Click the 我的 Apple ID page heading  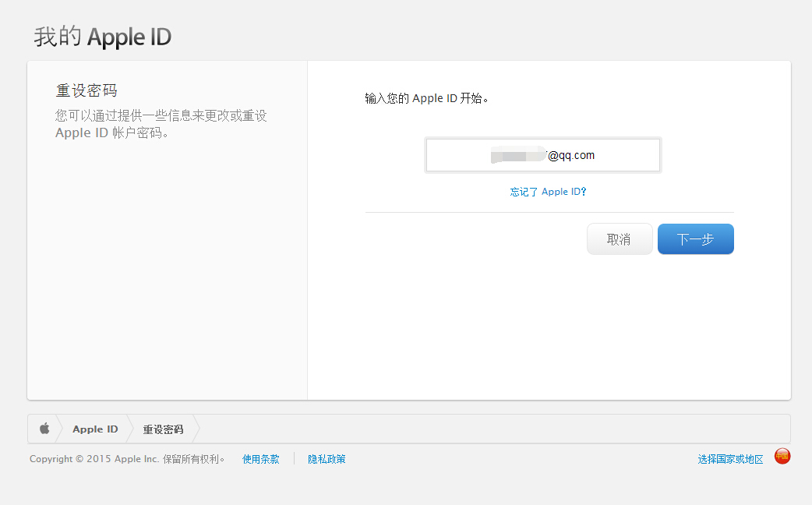click(102, 36)
